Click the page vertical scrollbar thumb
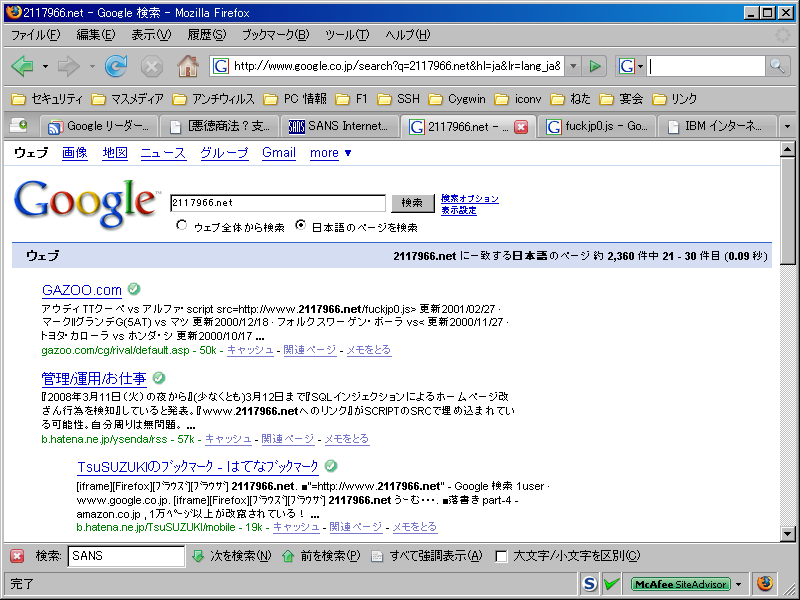Image resolution: width=800 pixels, height=600 pixels. 787,211
